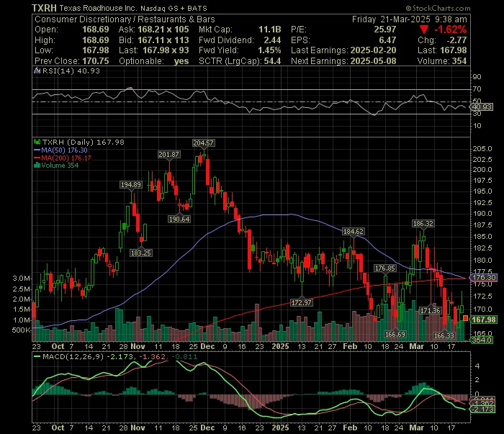Click the 190.0 price axis label

click(482, 214)
